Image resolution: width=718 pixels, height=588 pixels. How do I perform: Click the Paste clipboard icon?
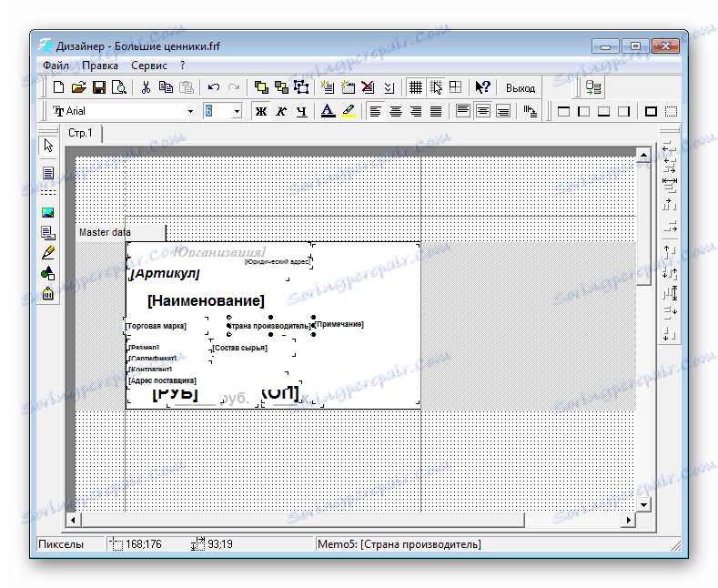[x=186, y=87]
